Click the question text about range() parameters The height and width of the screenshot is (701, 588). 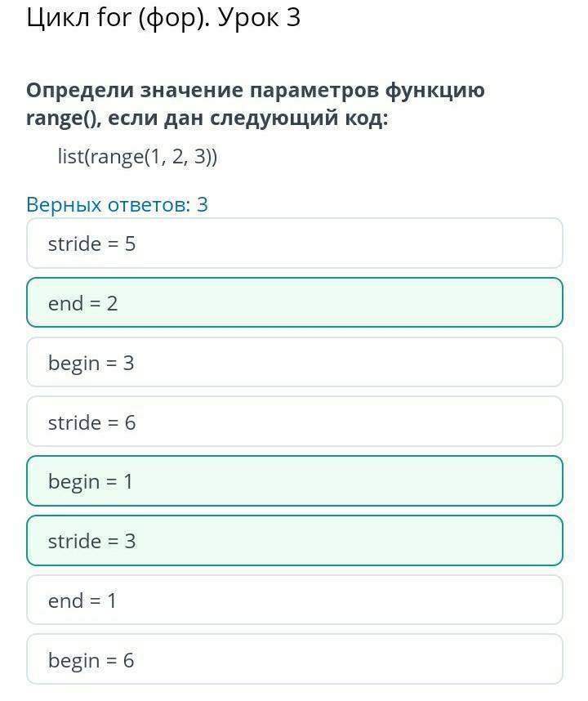point(255,104)
